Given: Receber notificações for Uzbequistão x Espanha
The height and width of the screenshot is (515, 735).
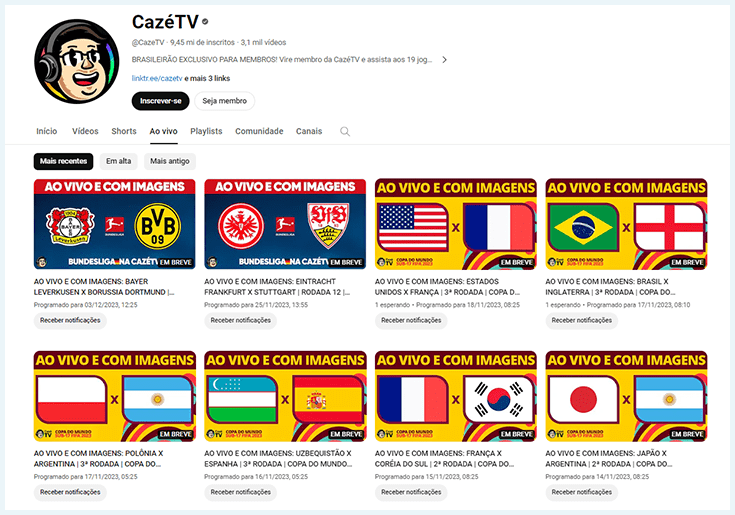Looking at the screenshot, I should click(241, 493).
